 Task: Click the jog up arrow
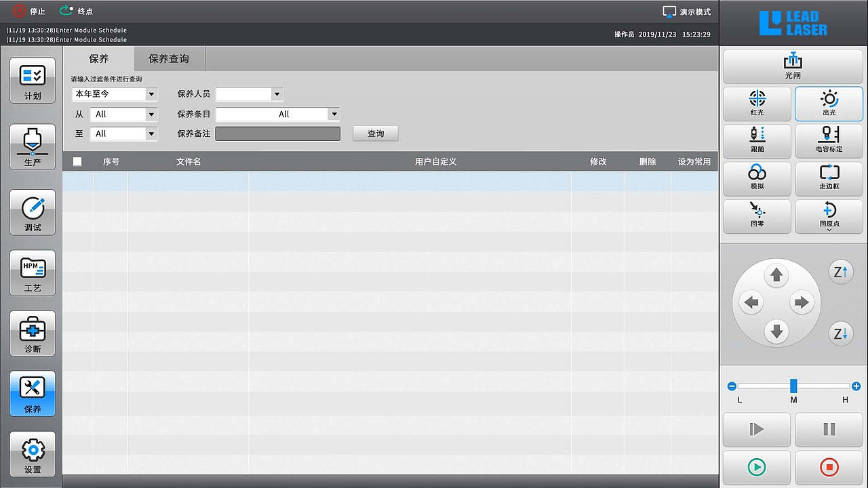pyautogui.click(x=776, y=275)
